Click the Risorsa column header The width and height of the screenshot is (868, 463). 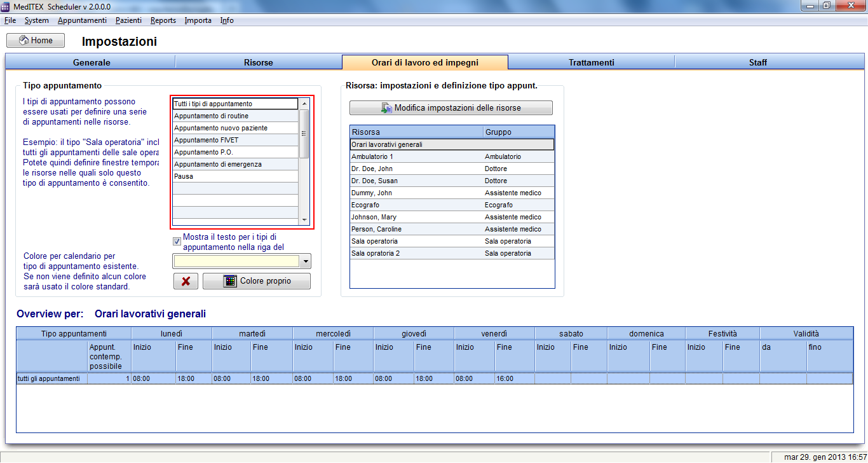pos(416,132)
